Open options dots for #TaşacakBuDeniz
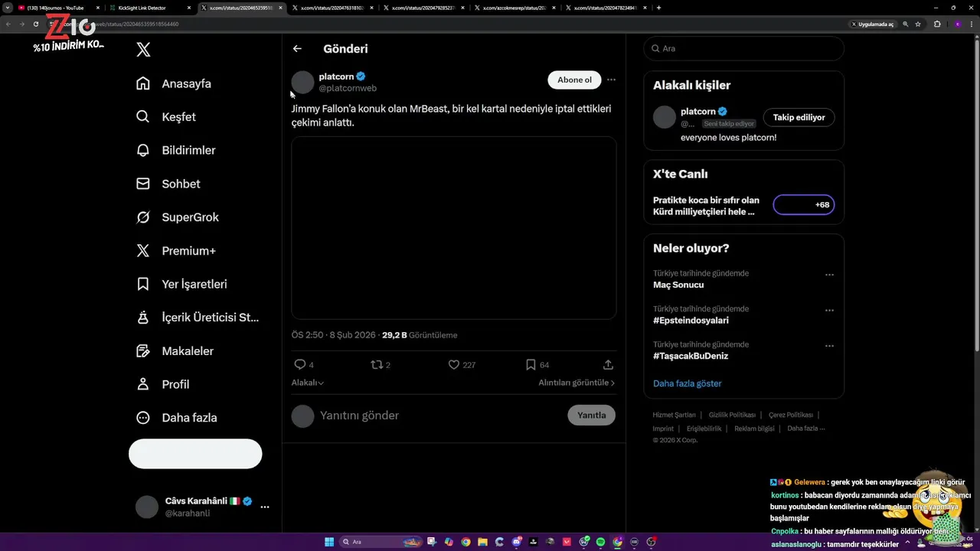This screenshot has width=980, height=551. [x=829, y=346]
